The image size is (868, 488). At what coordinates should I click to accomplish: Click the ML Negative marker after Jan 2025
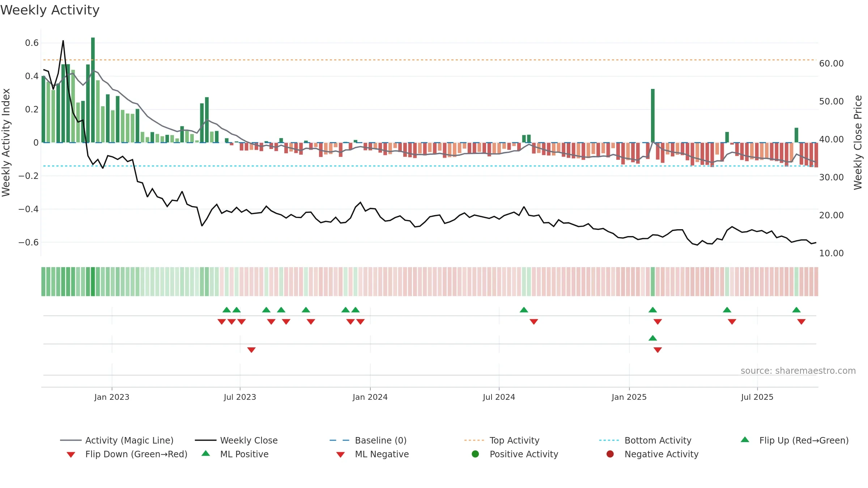(658, 350)
